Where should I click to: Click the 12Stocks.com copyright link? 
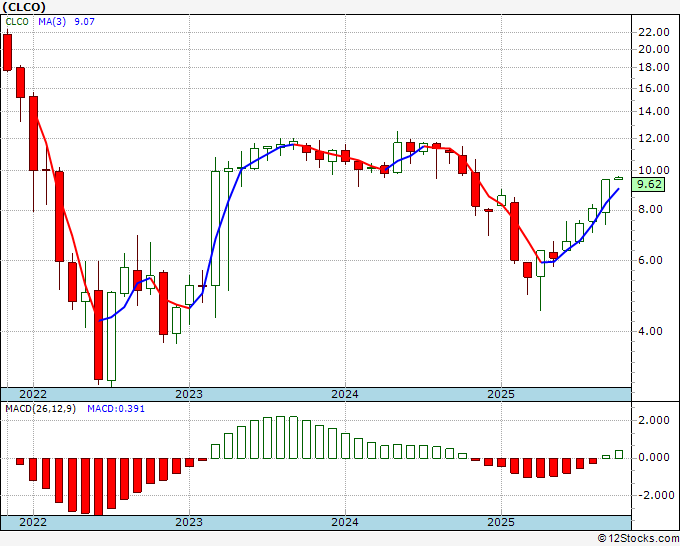[638, 539]
